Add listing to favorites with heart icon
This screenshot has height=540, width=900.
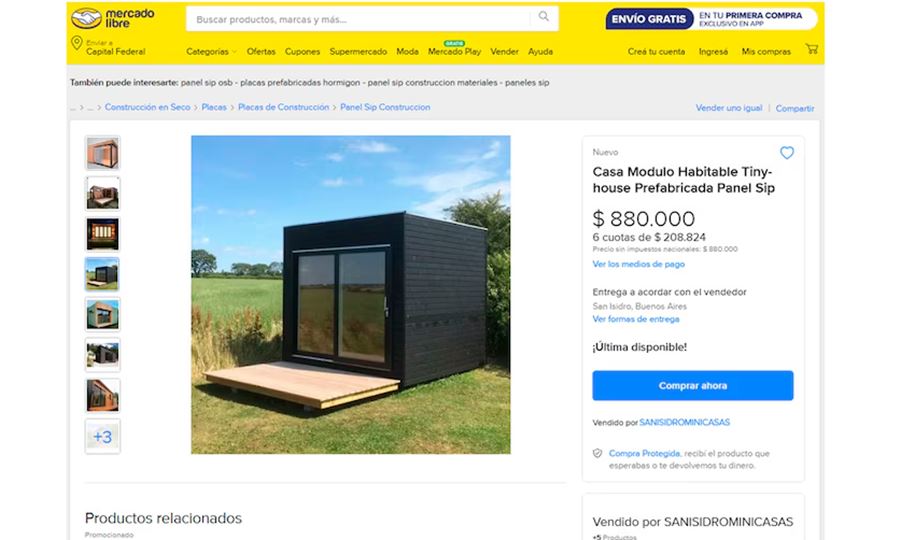[x=787, y=153]
